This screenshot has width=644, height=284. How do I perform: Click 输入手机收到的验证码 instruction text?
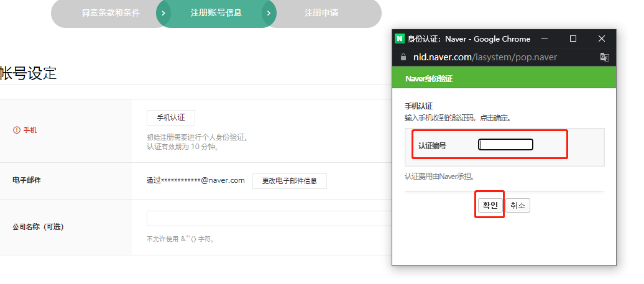tap(458, 118)
